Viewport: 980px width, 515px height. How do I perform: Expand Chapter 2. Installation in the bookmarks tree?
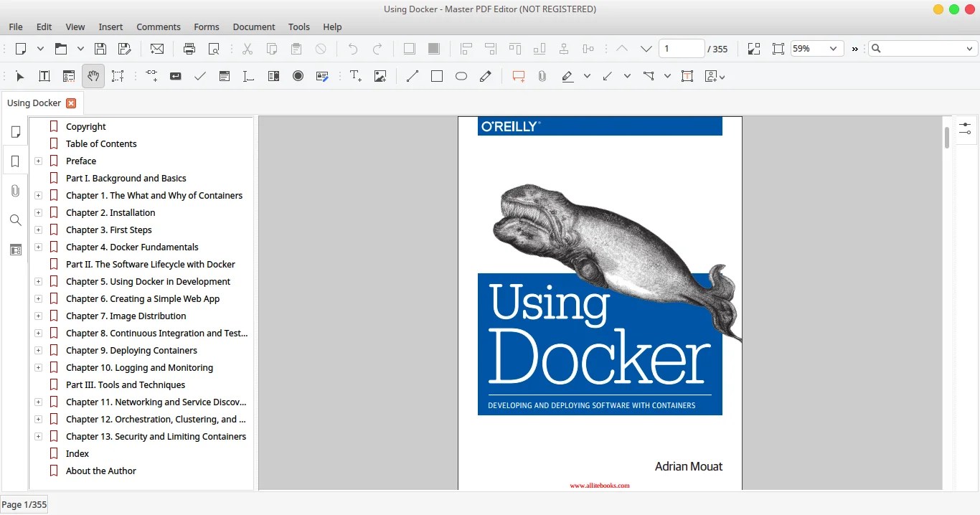[x=38, y=212]
